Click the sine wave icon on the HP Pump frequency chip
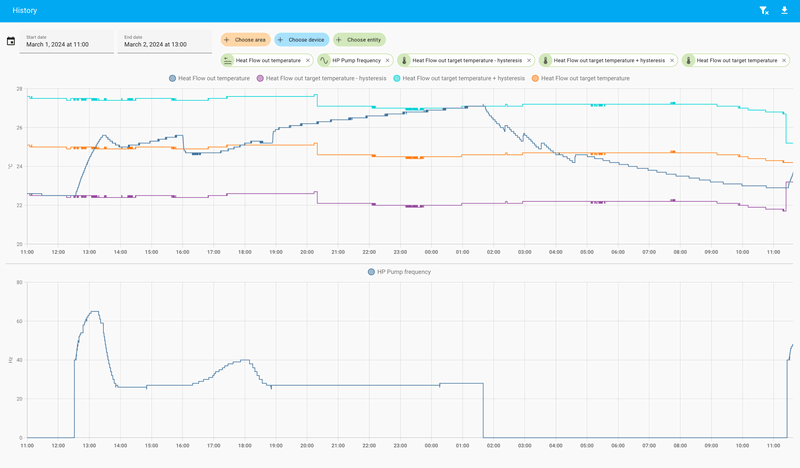800x468 pixels. click(324, 60)
